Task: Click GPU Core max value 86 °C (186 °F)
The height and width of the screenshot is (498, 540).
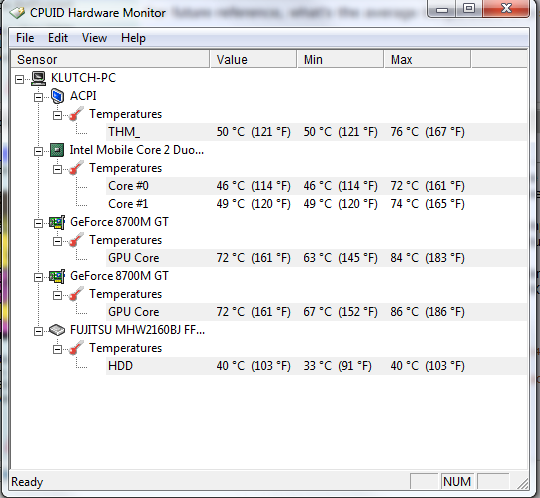Action: [x=427, y=312]
